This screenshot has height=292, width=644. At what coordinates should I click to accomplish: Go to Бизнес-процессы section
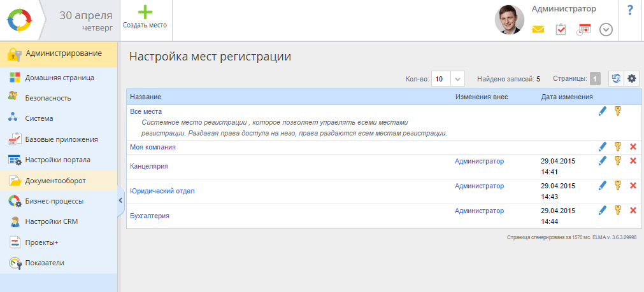(54, 201)
